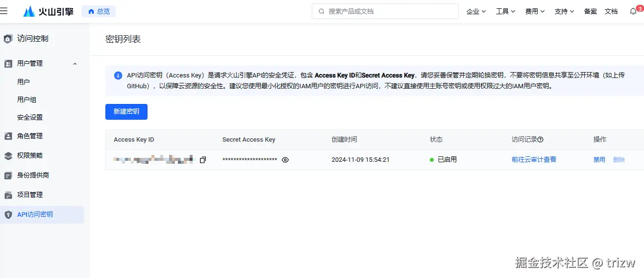This screenshot has width=644, height=278.
Task: Open the hamburger navigation menu
Action: pyautogui.click(x=4, y=11)
